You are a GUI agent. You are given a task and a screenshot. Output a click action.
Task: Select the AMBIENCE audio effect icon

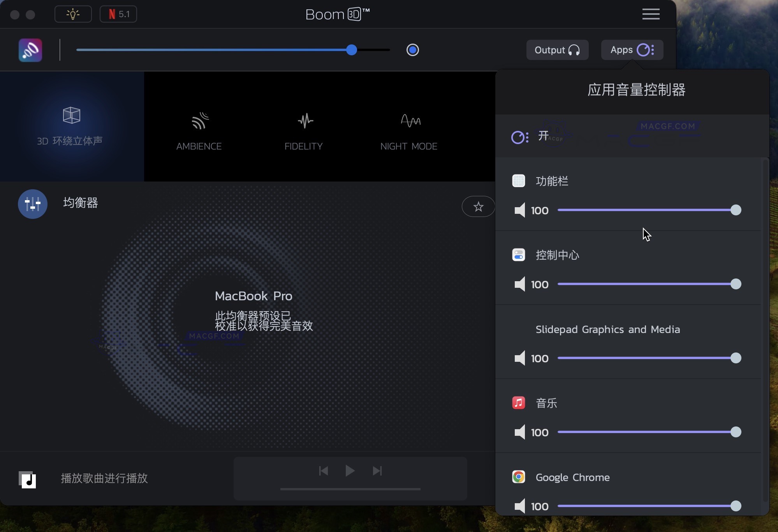[199, 121]
